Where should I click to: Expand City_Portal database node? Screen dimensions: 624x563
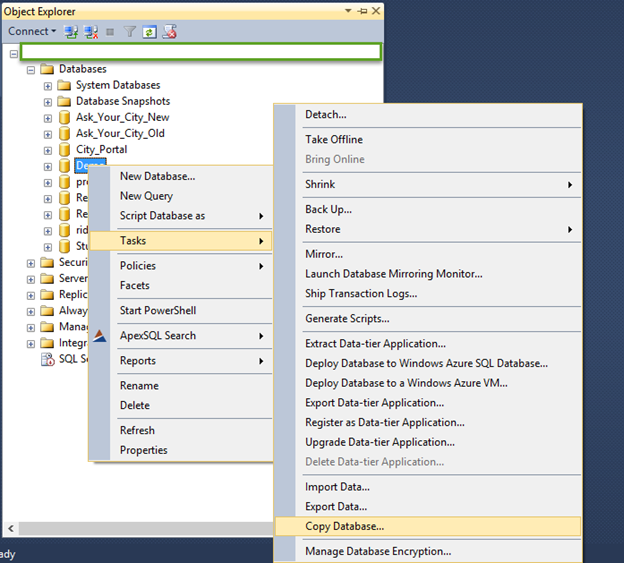(x=48, y=150)
